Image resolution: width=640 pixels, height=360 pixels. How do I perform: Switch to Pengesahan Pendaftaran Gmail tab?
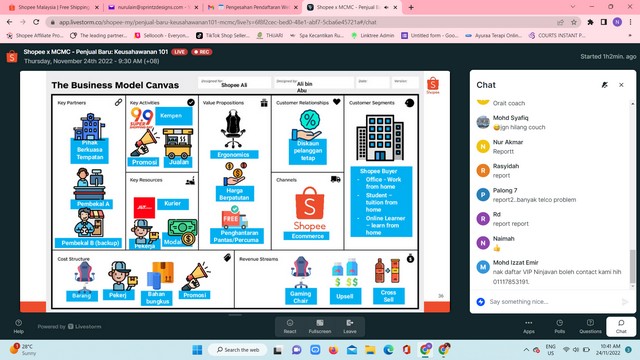[x=253, y=7]
